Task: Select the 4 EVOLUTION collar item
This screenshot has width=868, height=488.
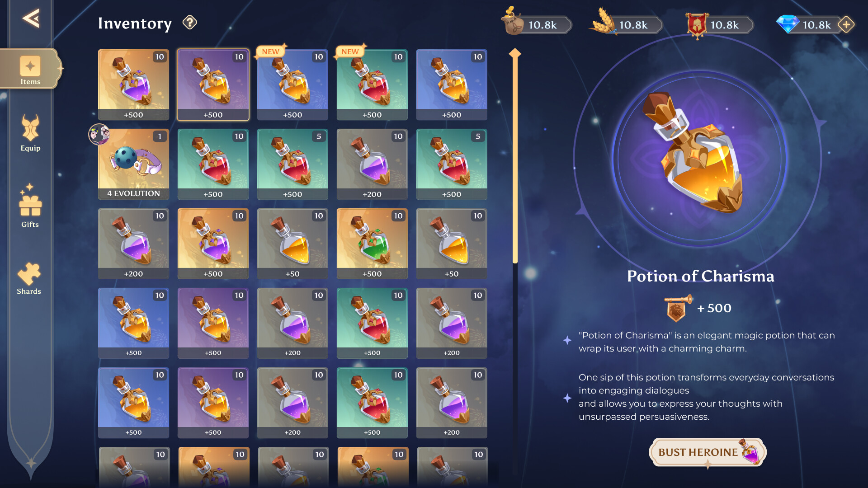Action: click(133, 164)
